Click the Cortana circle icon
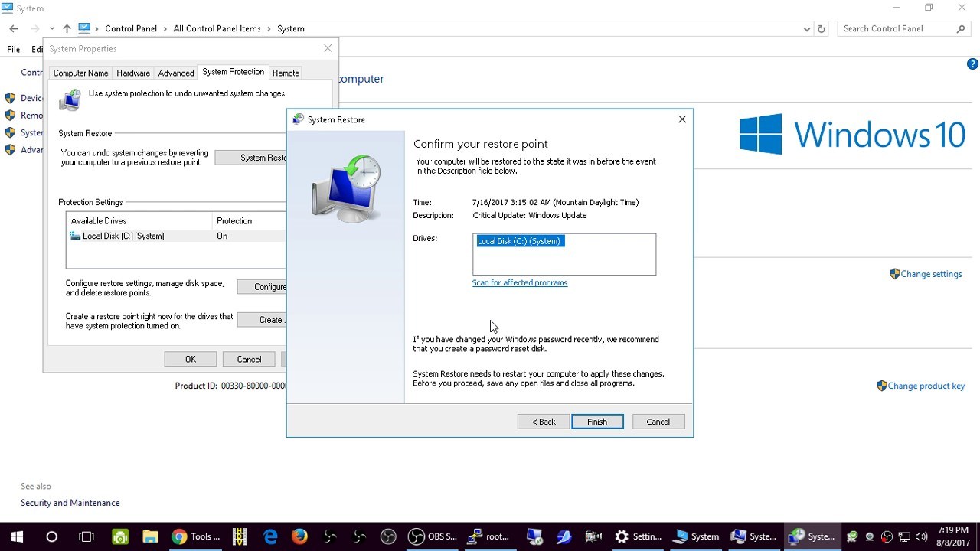The height and width of the screenshot is (551, 980). point(52,536)
